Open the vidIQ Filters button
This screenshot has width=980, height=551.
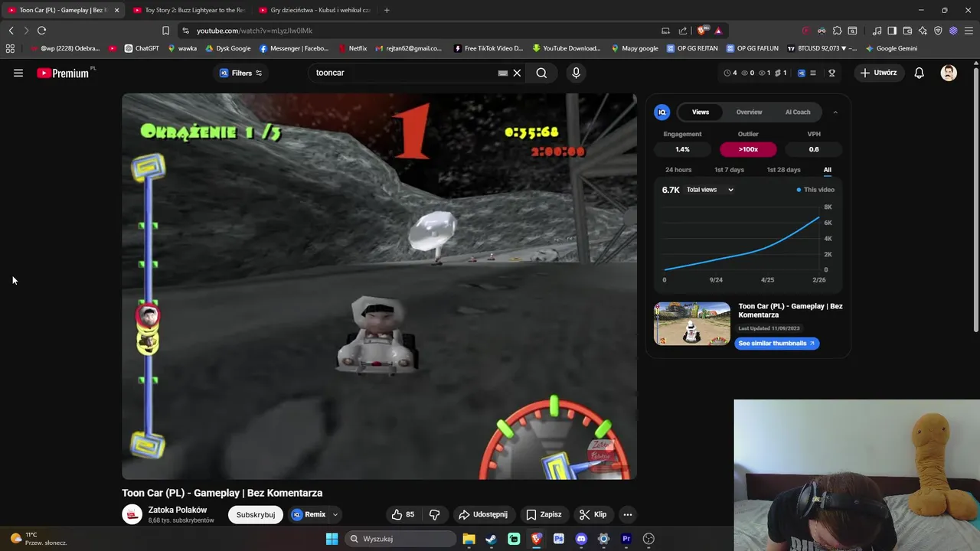pyautogui.click(x=241, y=73)
